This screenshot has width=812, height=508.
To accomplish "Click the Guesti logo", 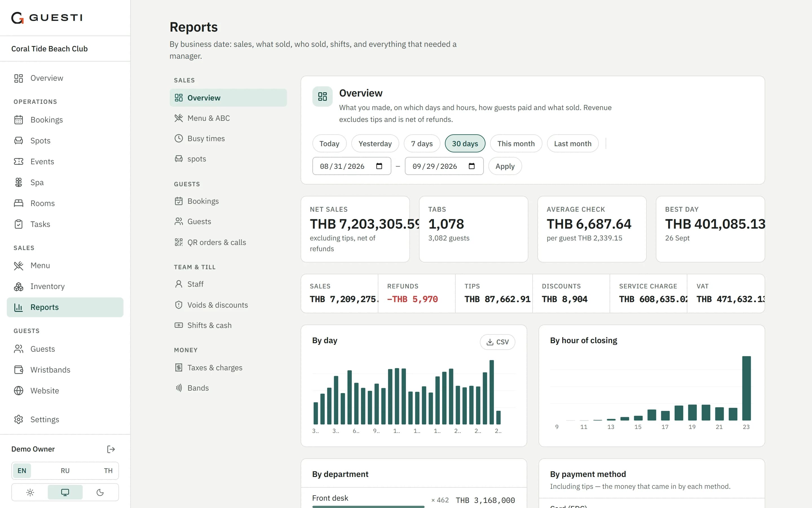I will [x=47, y=17].
